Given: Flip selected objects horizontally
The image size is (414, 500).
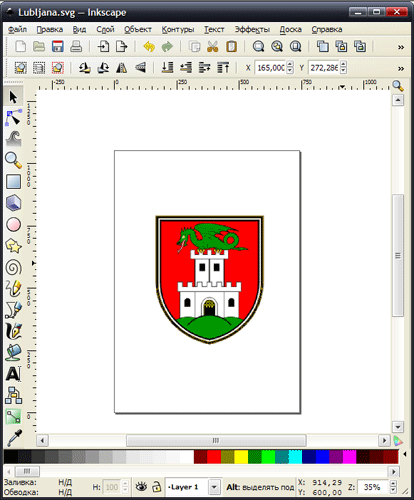Looking at the screenshot, I should 122,68.
